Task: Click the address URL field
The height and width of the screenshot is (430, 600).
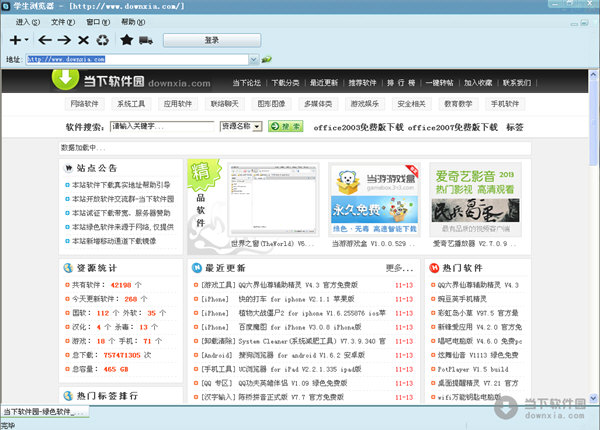Action: point(137,59)
